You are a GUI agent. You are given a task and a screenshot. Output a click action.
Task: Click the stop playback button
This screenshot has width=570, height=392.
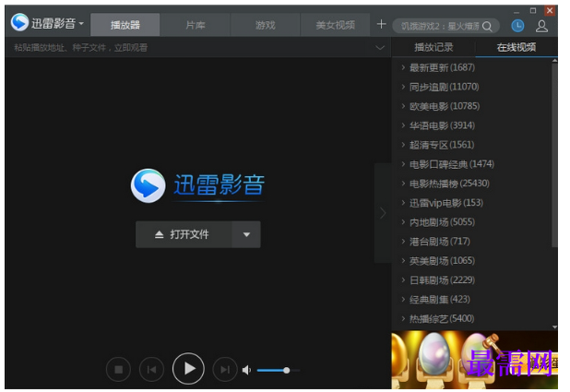pos(118,370)
